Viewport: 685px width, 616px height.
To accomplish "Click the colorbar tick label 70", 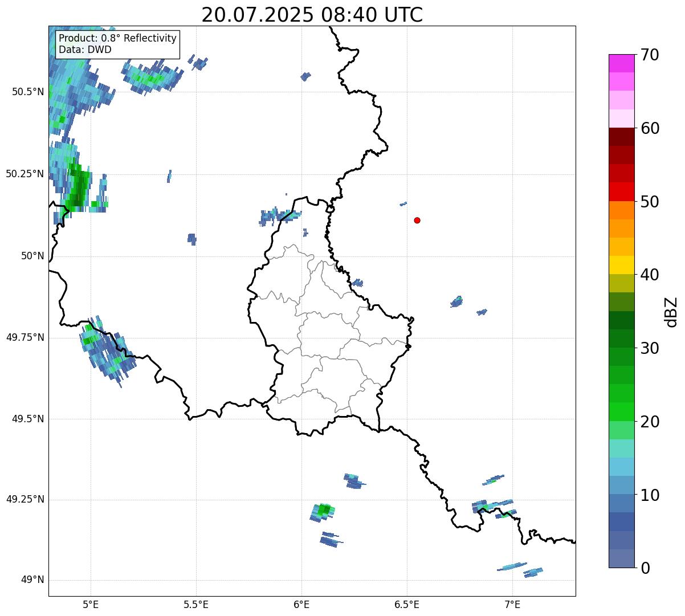I will 650,55.
